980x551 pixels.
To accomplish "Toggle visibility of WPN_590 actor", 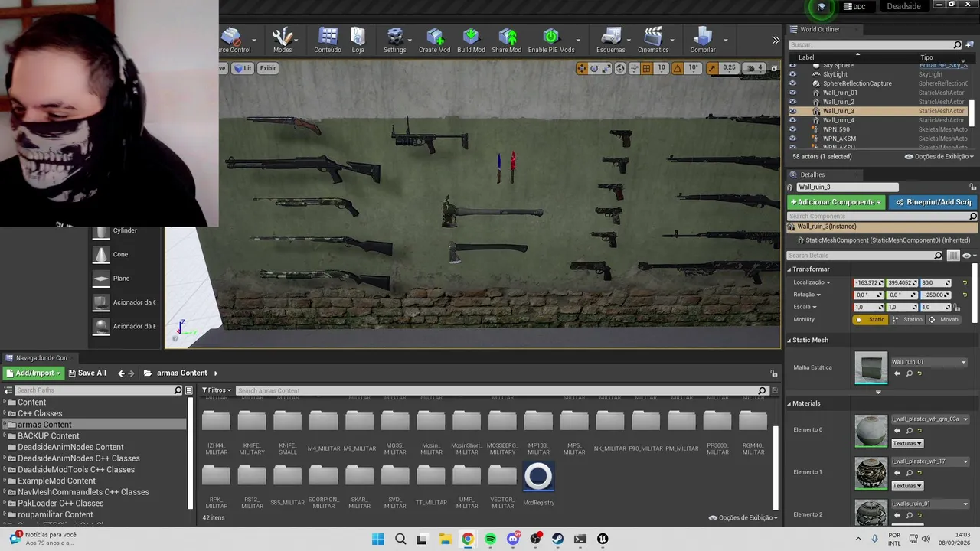I will click(x=792, y=129).
